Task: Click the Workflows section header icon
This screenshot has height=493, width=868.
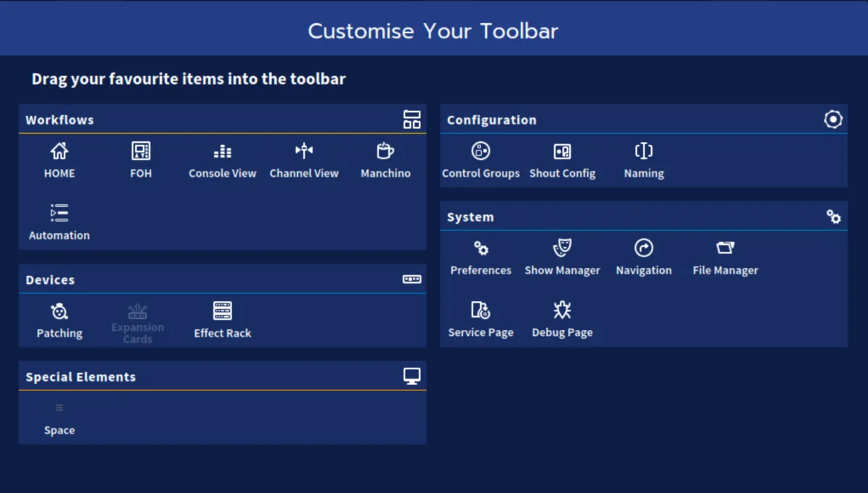Action: [x=412, y=119]
